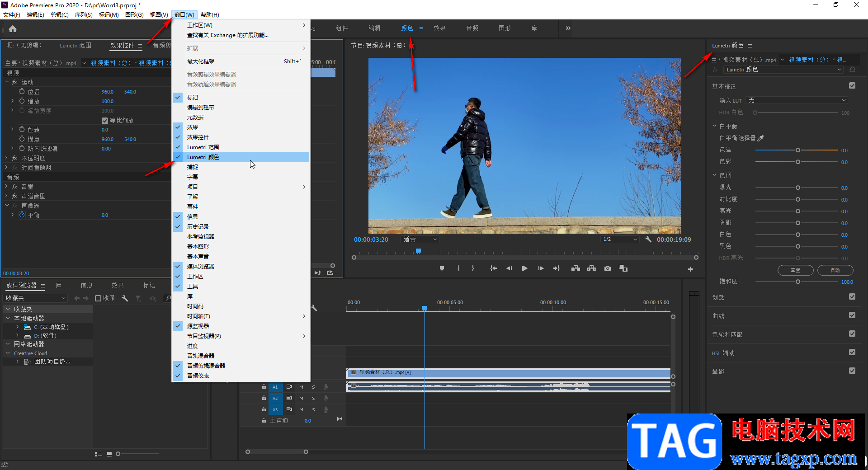Screen dimensions: 868x470
Task: Click the Lift icon in the program monitor
Action: [576, 268]
